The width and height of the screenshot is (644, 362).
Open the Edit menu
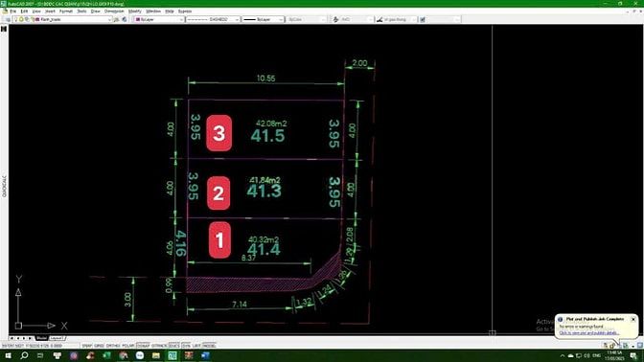(24, 11)
